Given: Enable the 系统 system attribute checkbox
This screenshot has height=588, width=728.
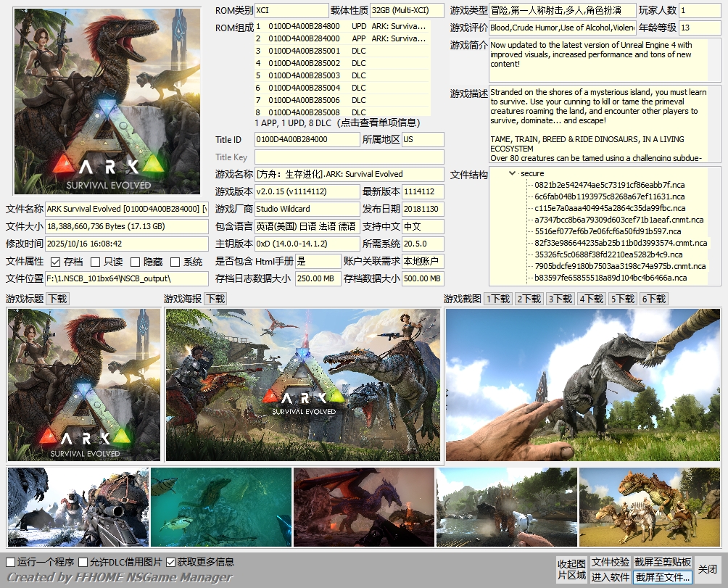Looking at the screenshot, I should (x=175, y=262).
